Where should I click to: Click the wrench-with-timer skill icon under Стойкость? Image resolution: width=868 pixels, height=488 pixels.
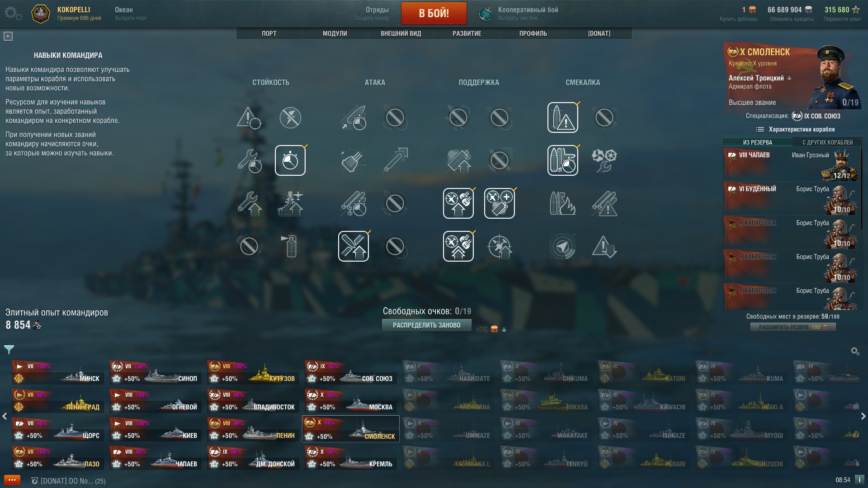(249, 160)
